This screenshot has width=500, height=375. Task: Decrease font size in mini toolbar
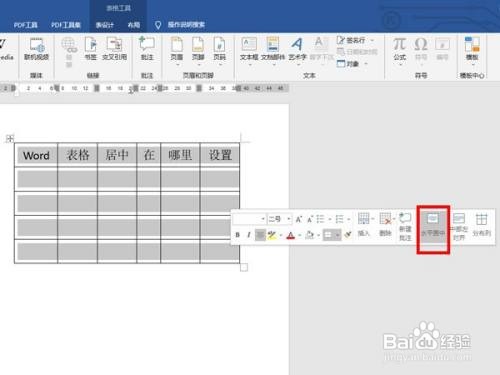310,219
